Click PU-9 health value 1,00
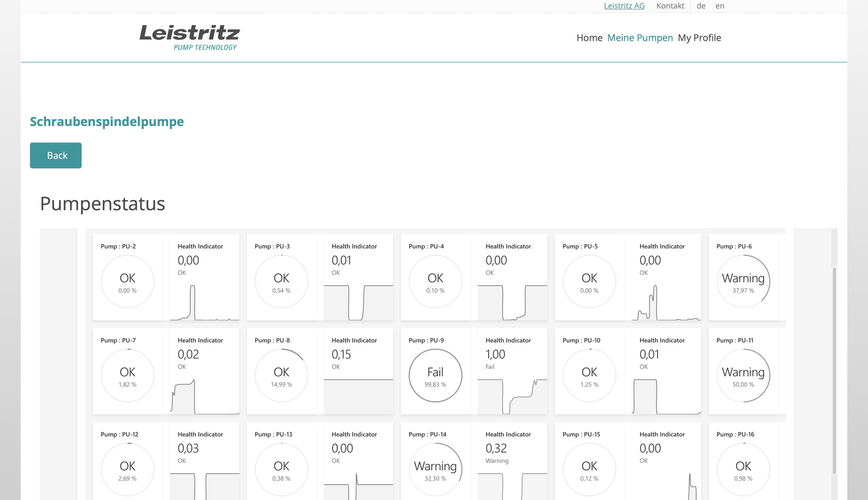The width and height of the screenshot is (868, 500). click(495, 354)
